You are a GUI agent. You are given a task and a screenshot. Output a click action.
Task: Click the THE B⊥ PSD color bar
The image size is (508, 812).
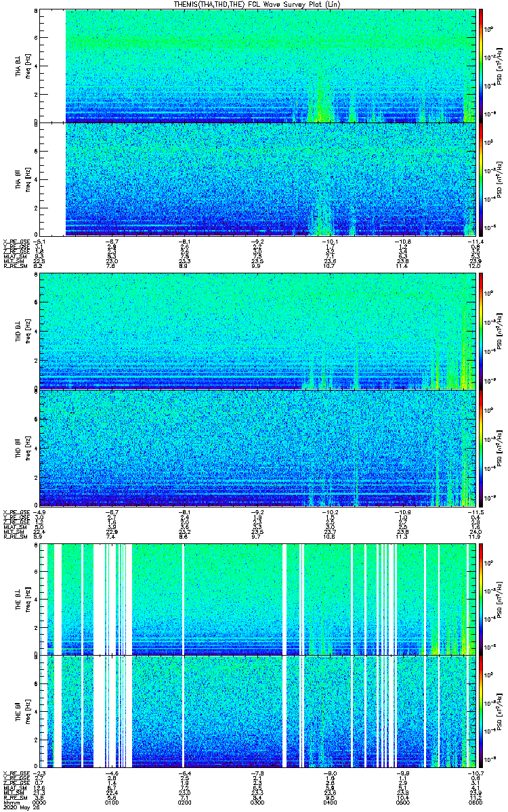coord(481,598)
